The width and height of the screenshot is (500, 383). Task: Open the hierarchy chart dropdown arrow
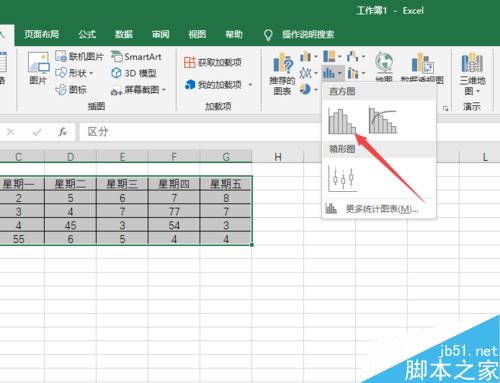340,56
